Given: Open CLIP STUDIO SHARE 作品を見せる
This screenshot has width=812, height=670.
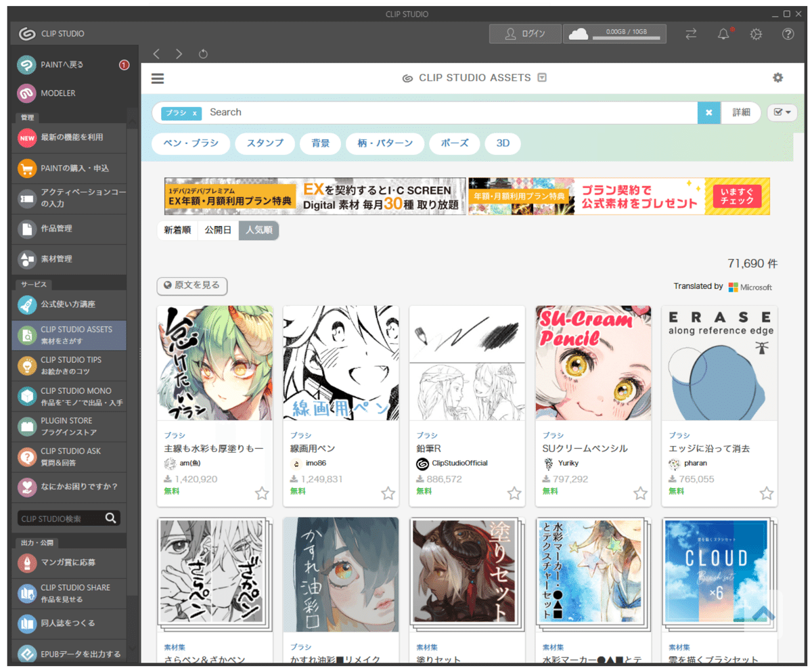Looking at the screenshot, I should click(70, 593).
